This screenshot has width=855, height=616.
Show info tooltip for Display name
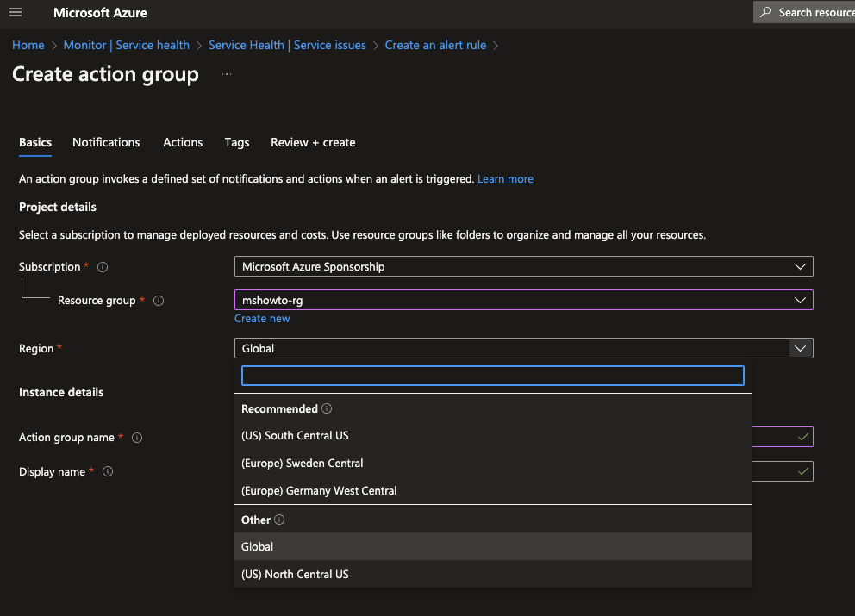point(108,471)
